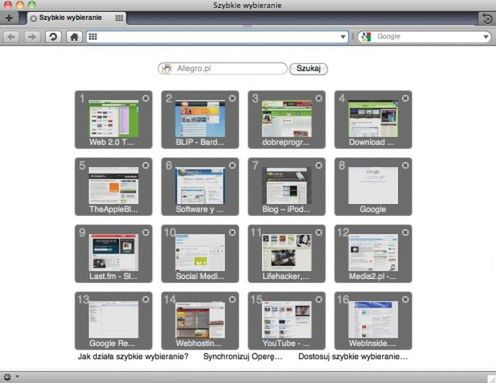Open Google speed dial thumbnail number 8
The image size is (496, 383).
click(373, 187)
